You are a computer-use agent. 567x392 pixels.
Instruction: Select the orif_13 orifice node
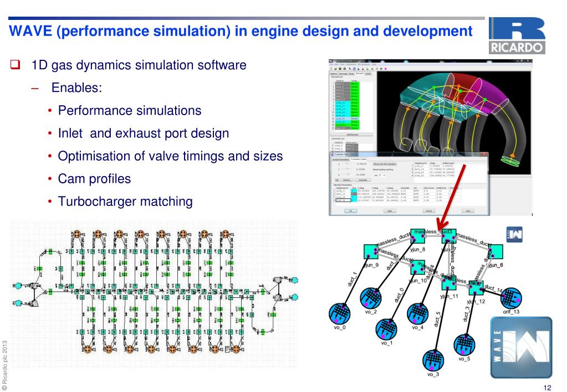pos(511,298)
